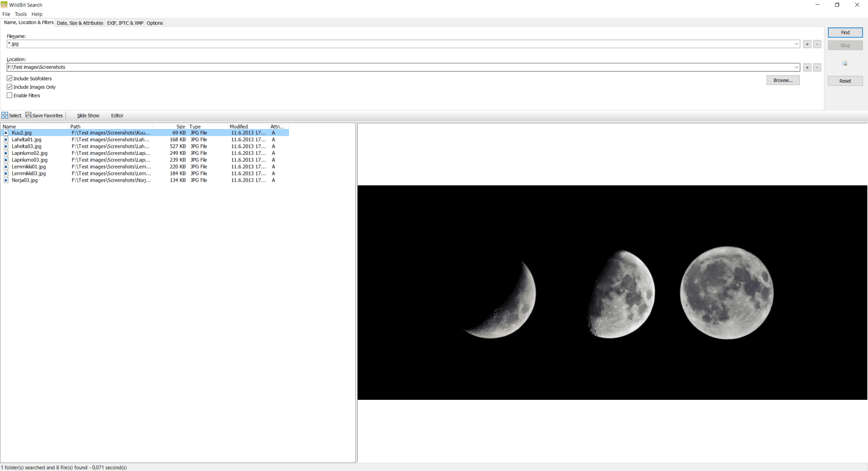Open the Editor from toolbar
This screenshot has width=868, height=471.
pos(117,116)
